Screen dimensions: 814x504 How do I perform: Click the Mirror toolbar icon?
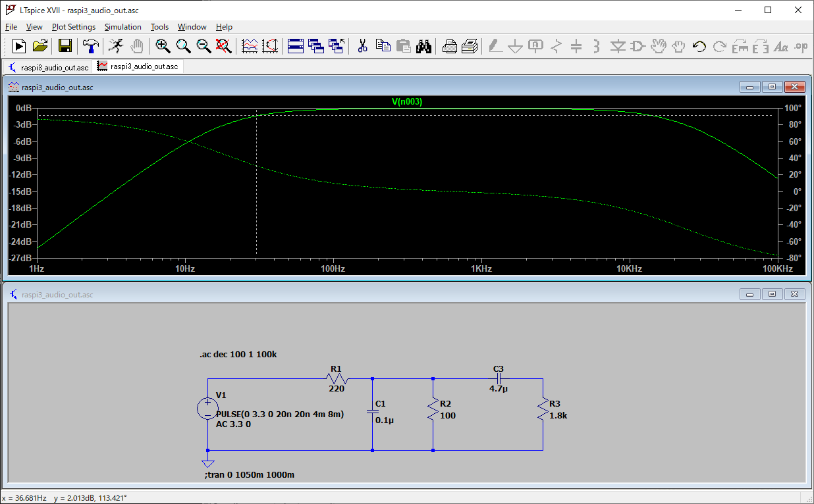click(761, 46)
